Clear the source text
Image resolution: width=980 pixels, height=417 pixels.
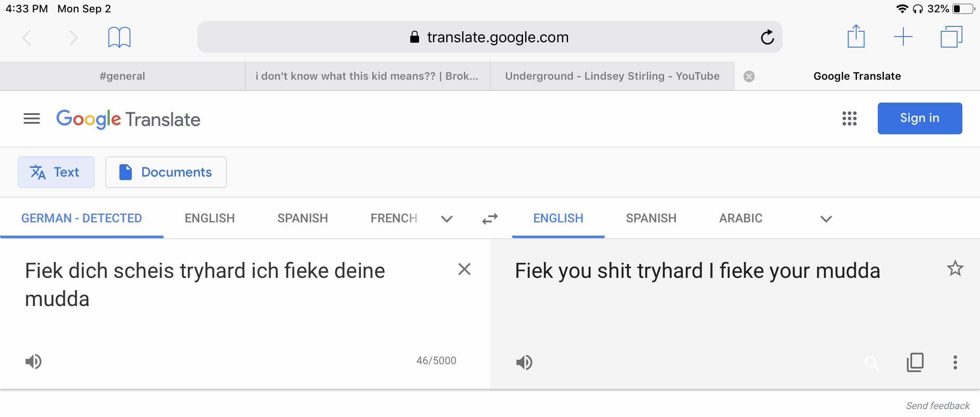pos(464,269)
